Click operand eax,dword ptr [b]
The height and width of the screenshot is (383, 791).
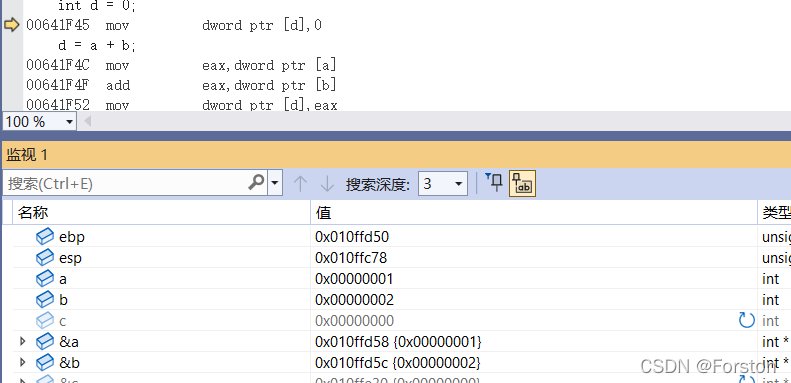point(269,85)
